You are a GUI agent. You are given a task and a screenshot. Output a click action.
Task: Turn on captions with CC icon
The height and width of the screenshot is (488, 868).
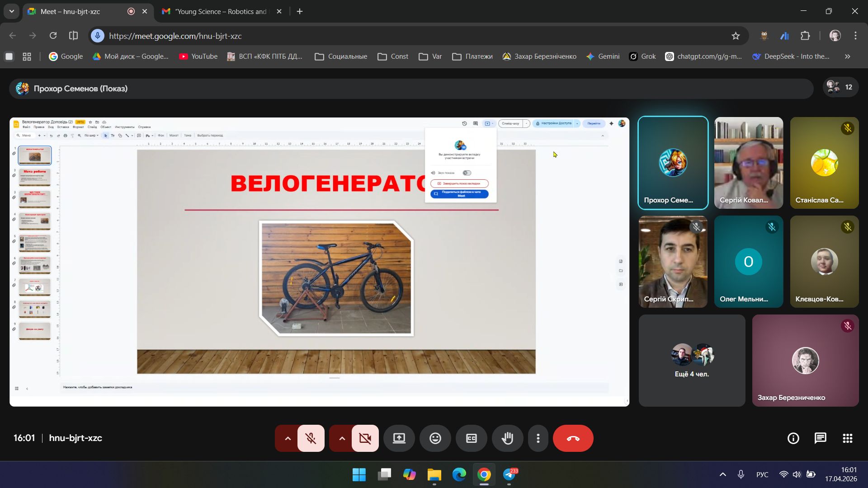pyautogui.click(x=471, y=438)
